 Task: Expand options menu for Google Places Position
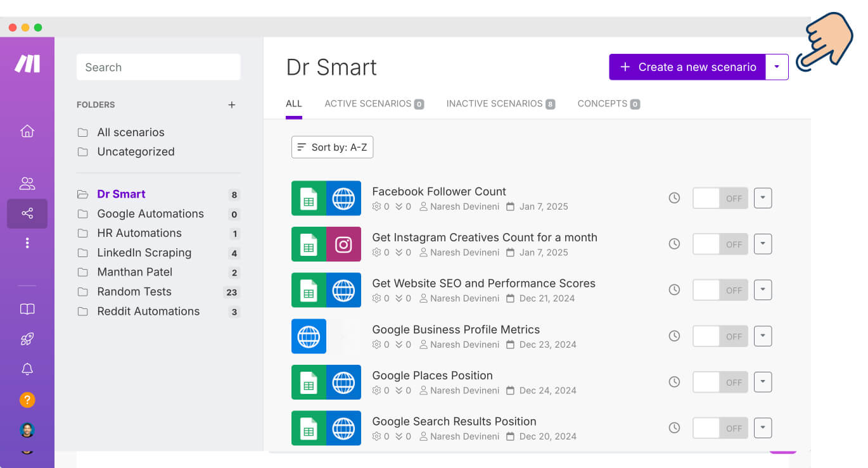[763, 382]
